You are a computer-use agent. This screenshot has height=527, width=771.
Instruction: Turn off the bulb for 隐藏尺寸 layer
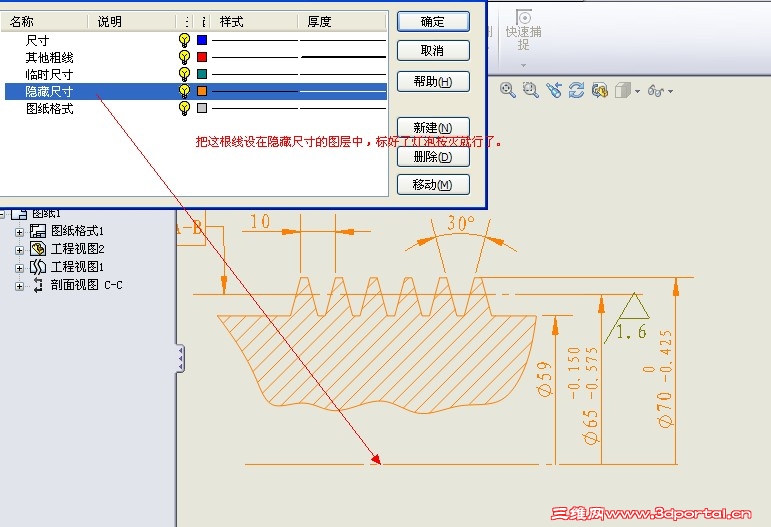pyautogui.click(x=184, y=91)
